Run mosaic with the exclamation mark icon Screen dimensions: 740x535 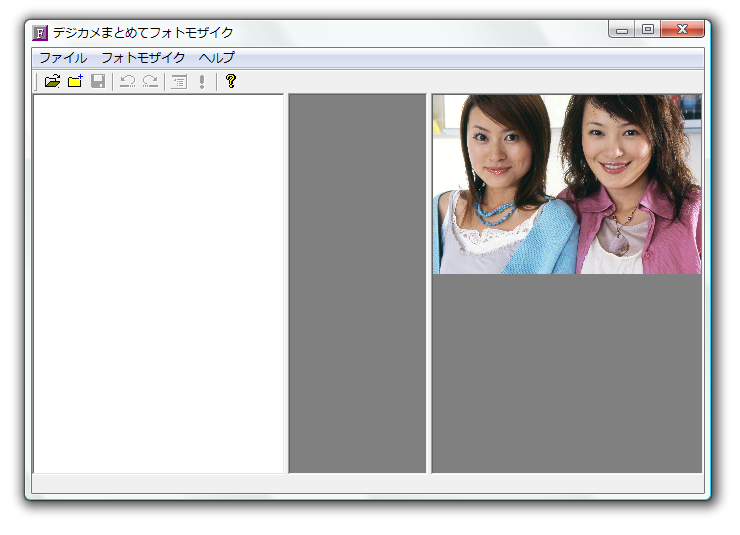coord(202,82)
